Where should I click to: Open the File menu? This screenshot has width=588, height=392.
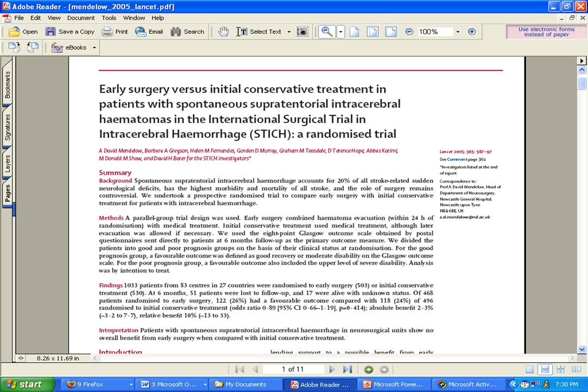(19, 17)
